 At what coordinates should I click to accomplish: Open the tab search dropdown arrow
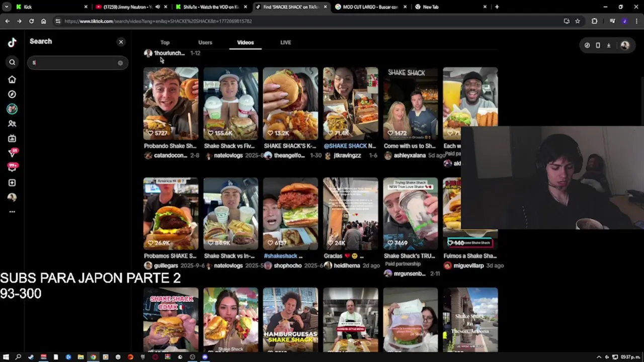(x=7, y=7)
